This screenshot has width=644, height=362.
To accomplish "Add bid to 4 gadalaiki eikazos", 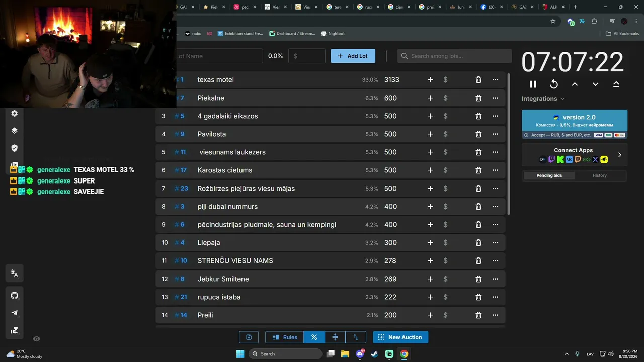I will [430, 116].
